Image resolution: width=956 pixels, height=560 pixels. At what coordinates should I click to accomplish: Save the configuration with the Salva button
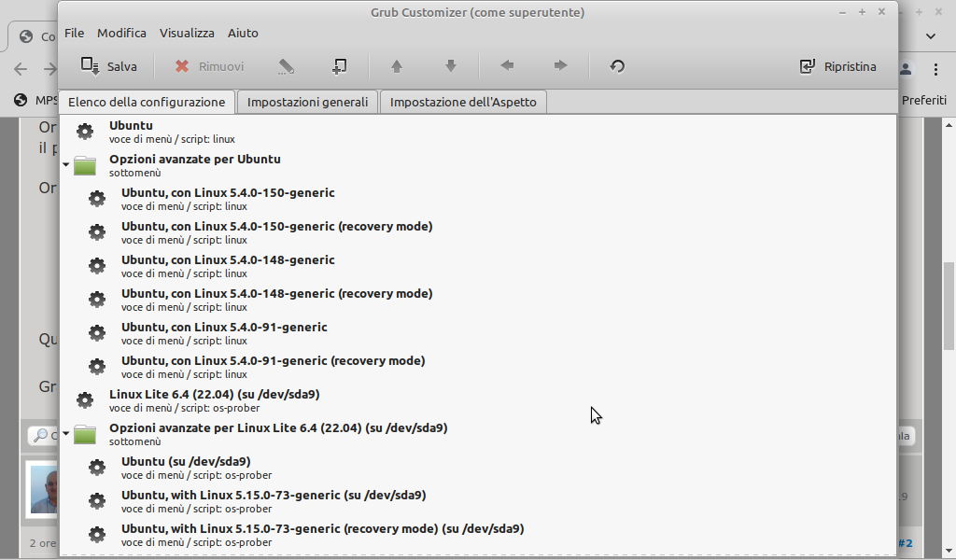pos(109,66)
